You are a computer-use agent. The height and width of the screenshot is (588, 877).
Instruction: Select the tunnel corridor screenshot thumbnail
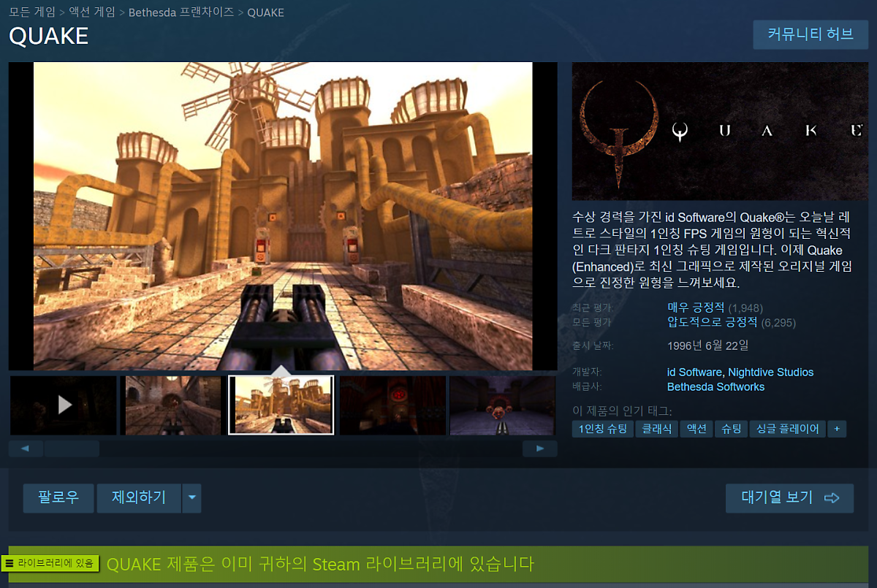[173, 405]
